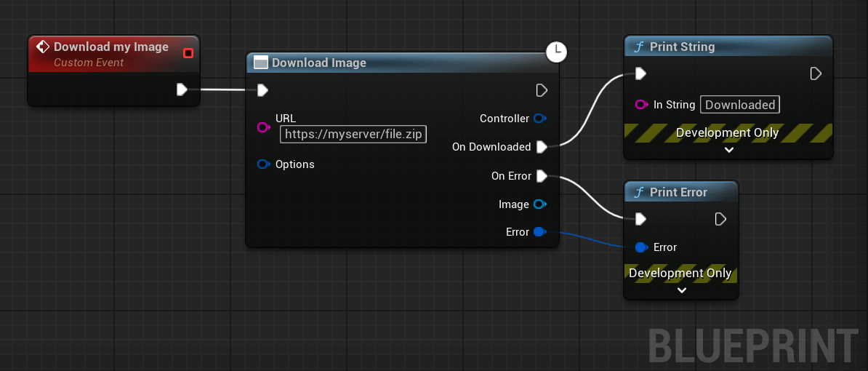
Task: Click the Image output pin
Action: (x=539, y=204)
